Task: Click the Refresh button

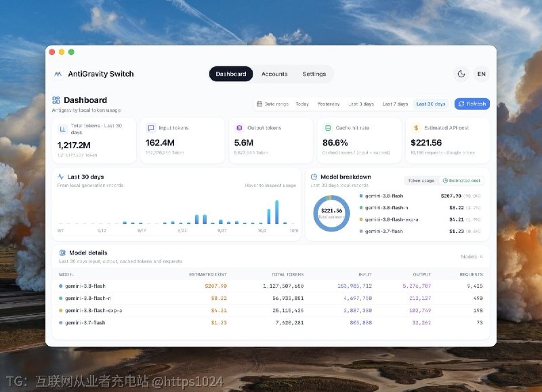Action: click(472, 104)
